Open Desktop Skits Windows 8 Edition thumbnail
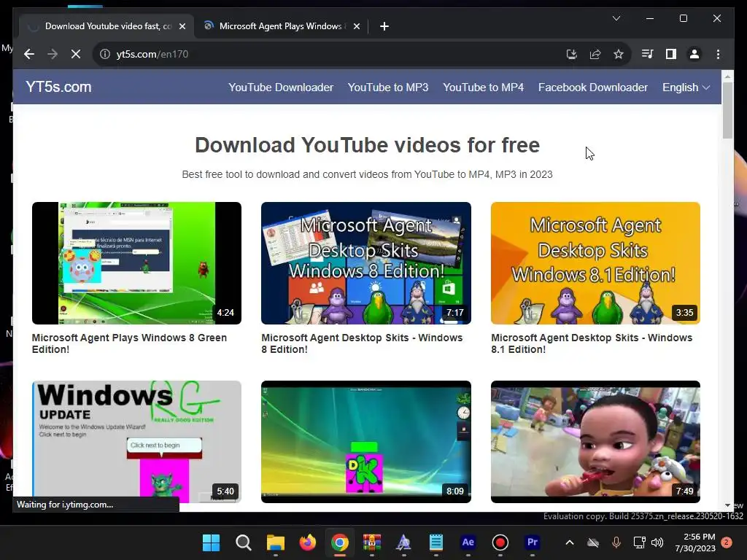This screenshot has width=747, height=560. tap(366, 262)
